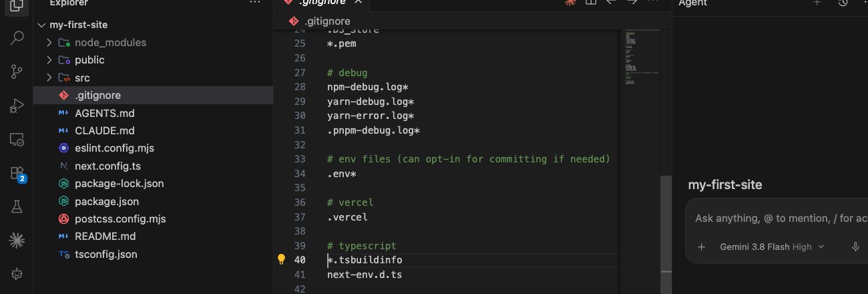The image size is (868, 294).
Task: Click the my-first-site heading in Agent panel
Action: (x=725, y=185)
